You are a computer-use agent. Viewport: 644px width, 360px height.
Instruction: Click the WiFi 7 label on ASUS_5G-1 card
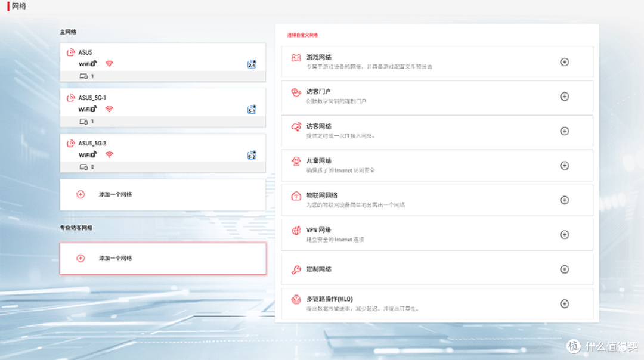coord(88,109)
